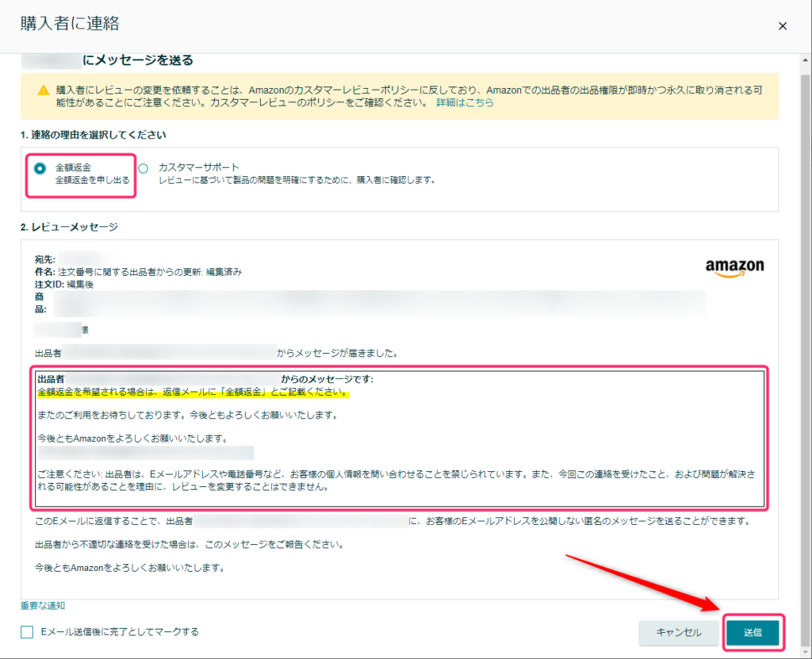Click scrollbar up arrow at top
Viewport: 812px width, 659px height.
(x=806, y=60)
